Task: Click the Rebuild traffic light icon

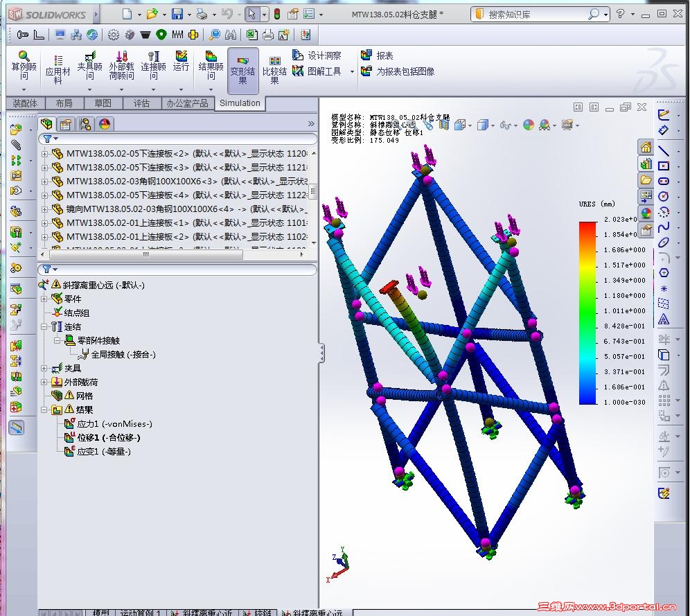Action: 277,14
